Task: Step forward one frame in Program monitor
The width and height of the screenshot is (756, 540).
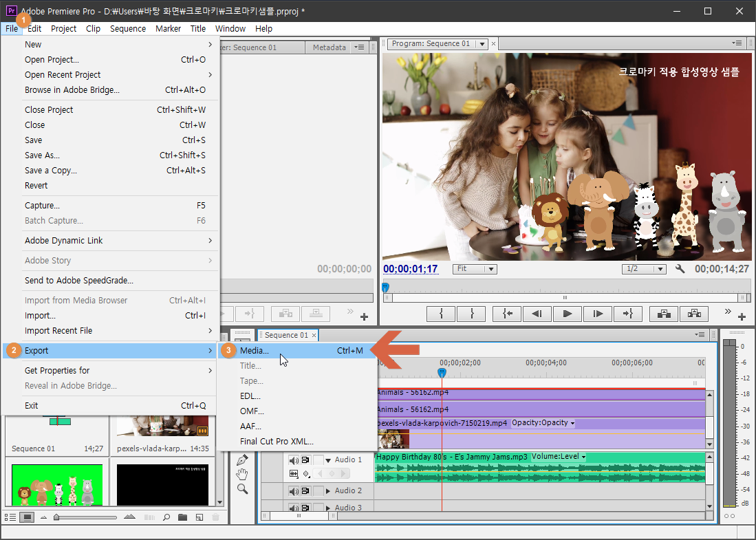Action: [597, 314]
